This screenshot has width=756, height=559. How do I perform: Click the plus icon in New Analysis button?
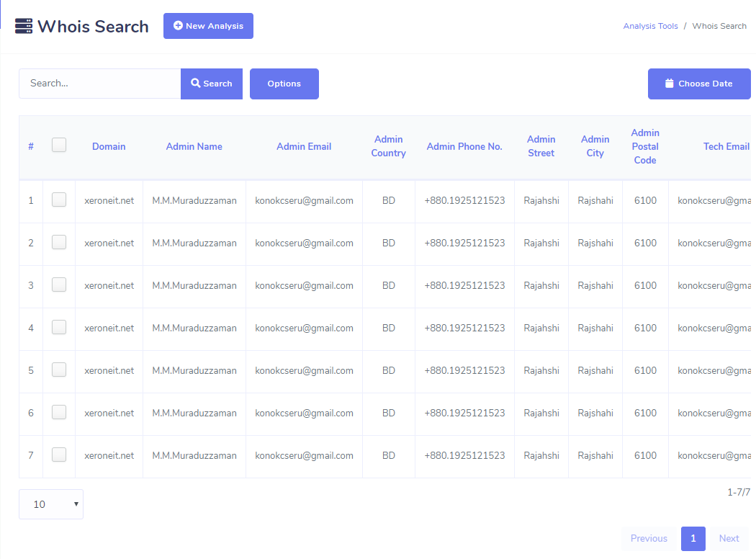tap(178, 26)
